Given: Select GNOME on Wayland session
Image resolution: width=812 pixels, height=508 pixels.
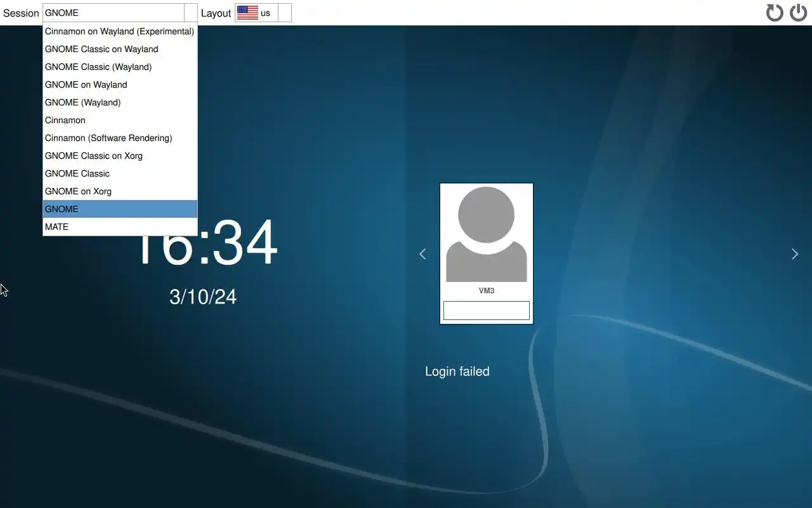Looking at the screenshot, I should pos(120,84).
